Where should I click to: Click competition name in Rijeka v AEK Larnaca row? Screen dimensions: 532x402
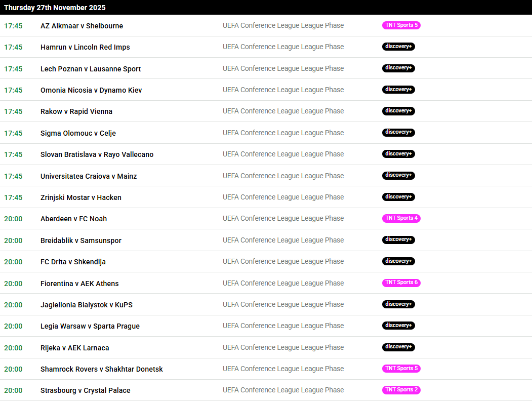tap(283, 348)
